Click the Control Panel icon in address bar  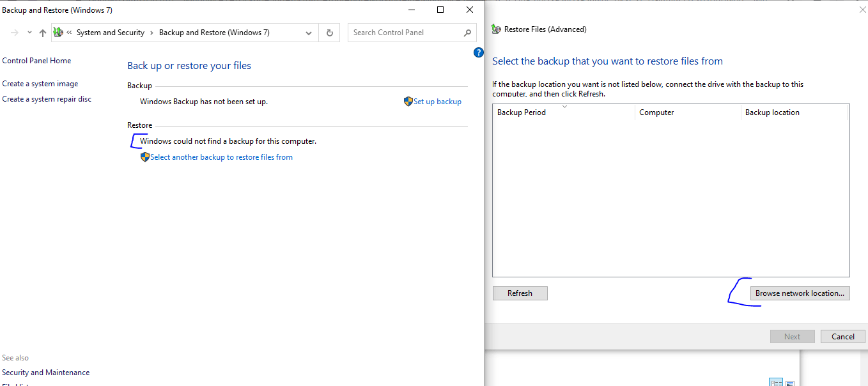pyautogui.click(x=58, y=33)
